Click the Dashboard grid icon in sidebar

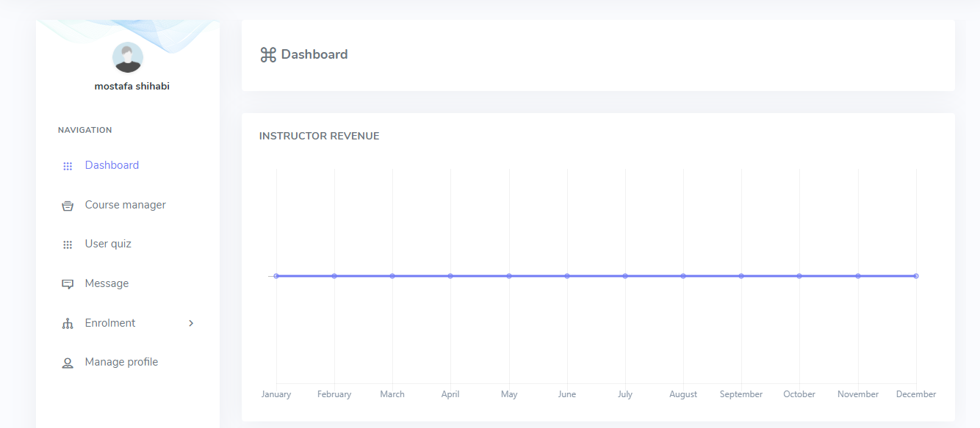[x=68, y=166]
